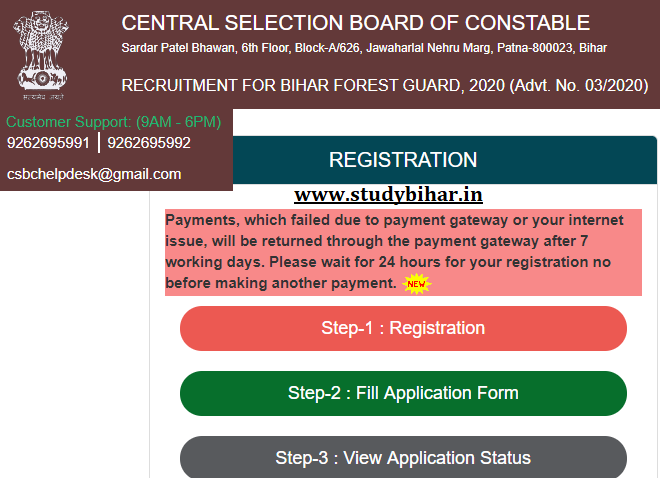The height and width of the screenshot is (478, 660).
Task: Click the pink failed payments notice
Action: click(x=403, y=252)
